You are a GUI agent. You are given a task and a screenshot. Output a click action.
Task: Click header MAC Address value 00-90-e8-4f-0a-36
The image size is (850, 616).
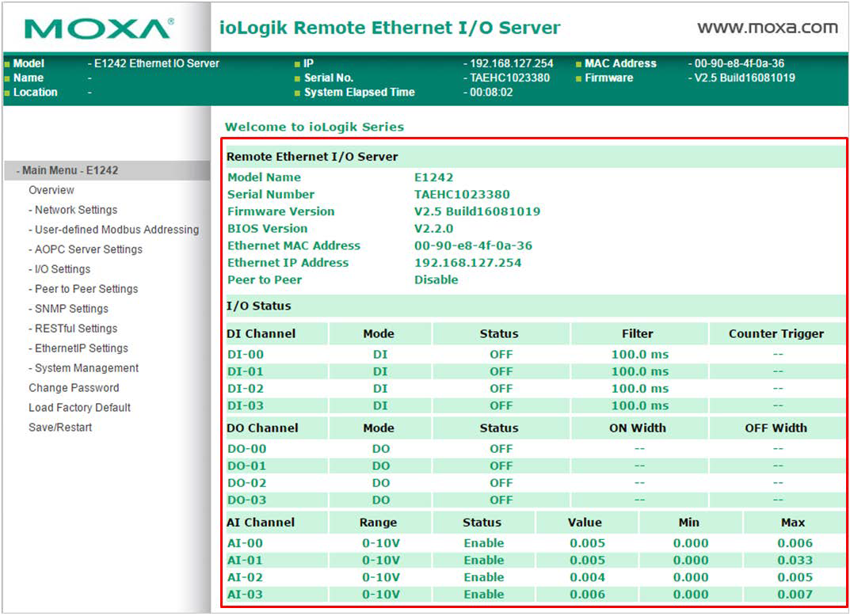739,63
